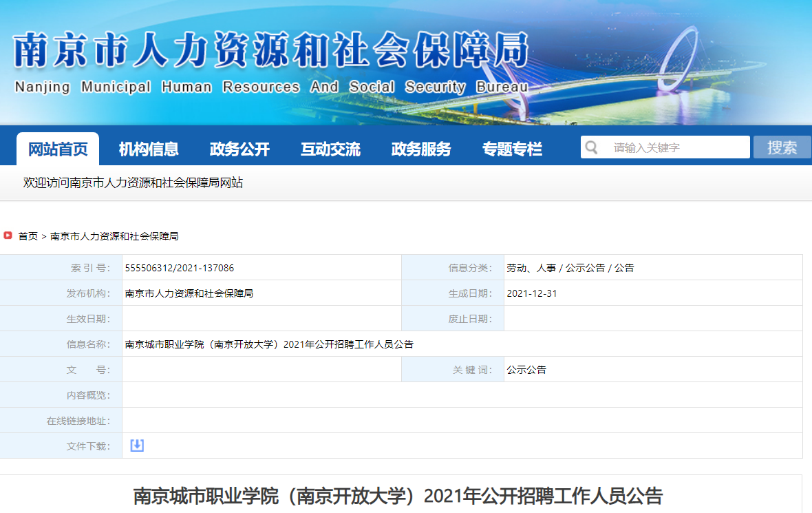Click the red breadcrumb marker icon
Viewport: 812px width, 513px height.
(8, 235)
